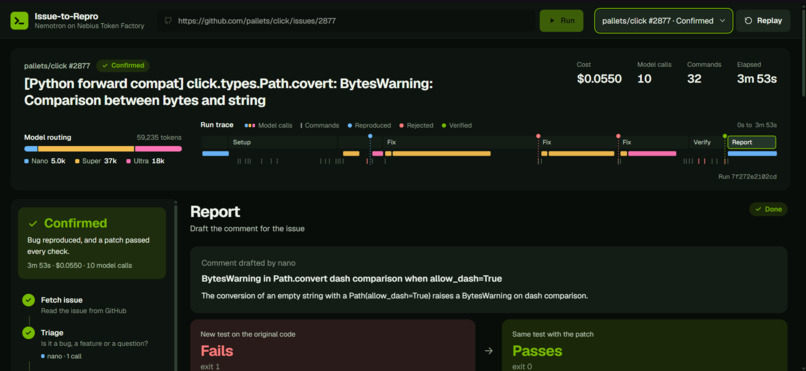Click the pink Ultra segment of the routing bar
The width and height of the screenshot is (806, 371).
pyautogui.click(x=158, y=149)
